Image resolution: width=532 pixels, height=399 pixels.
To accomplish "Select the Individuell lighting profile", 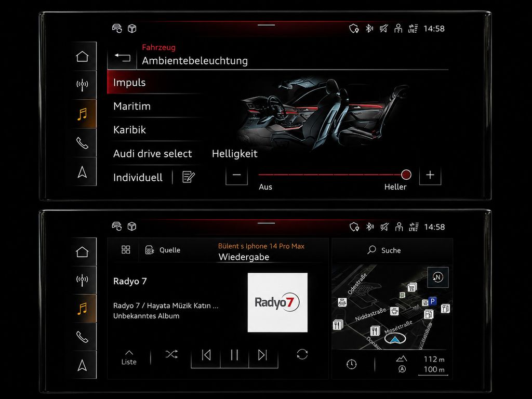I will (x=138, y=177).
